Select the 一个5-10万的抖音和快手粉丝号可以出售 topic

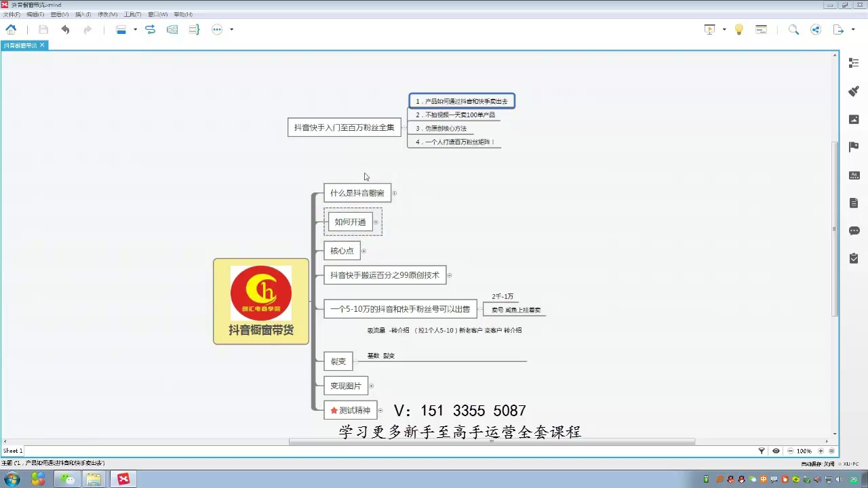[x=400, y=309]
